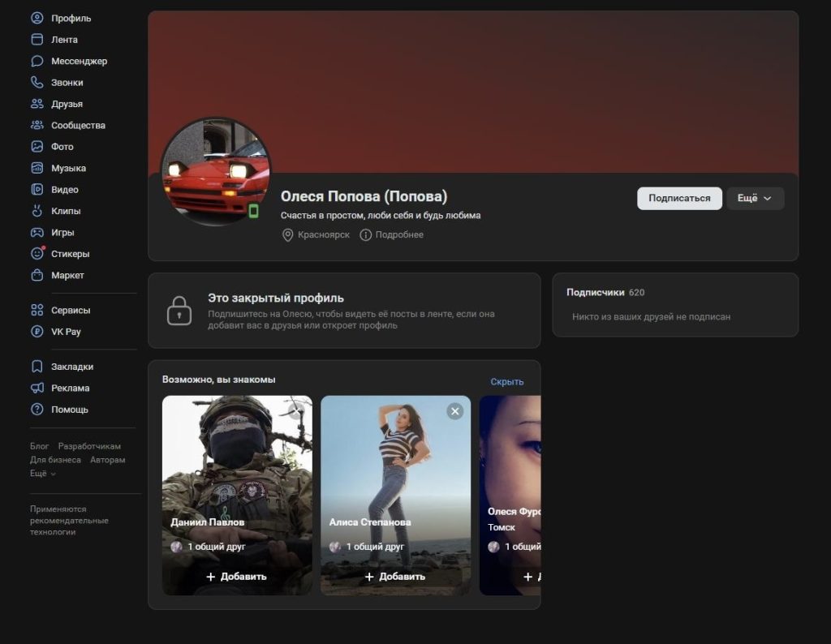Open the Подписчики followers list
831x644 pixels.
click(x=595, y=293)
